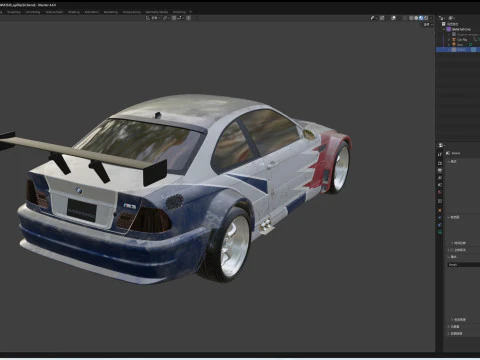
Task: Open the snapping options dropdown
Action: click(x=180, y=18)
